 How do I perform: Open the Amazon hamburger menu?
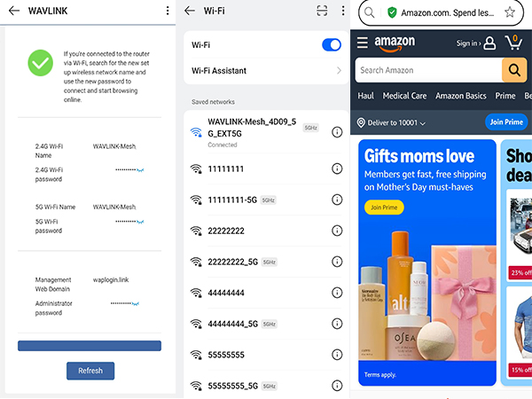[363, 43]
